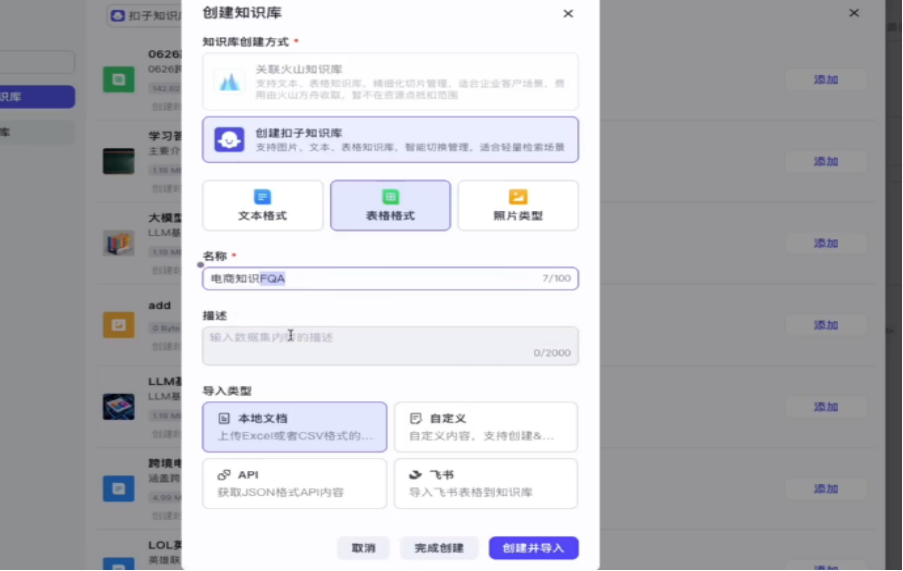903x571 pixels.
Task: Click the books thumbnail of 大模型 item
Action: (119, 243)
